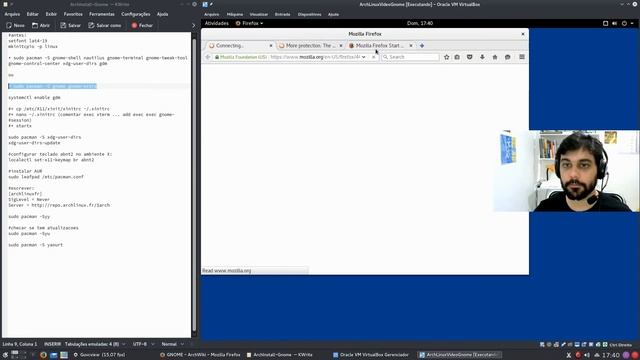Go to Firefox home page icon
The height and width of the screenshot is (360, 640).
(x=495, y=57)
